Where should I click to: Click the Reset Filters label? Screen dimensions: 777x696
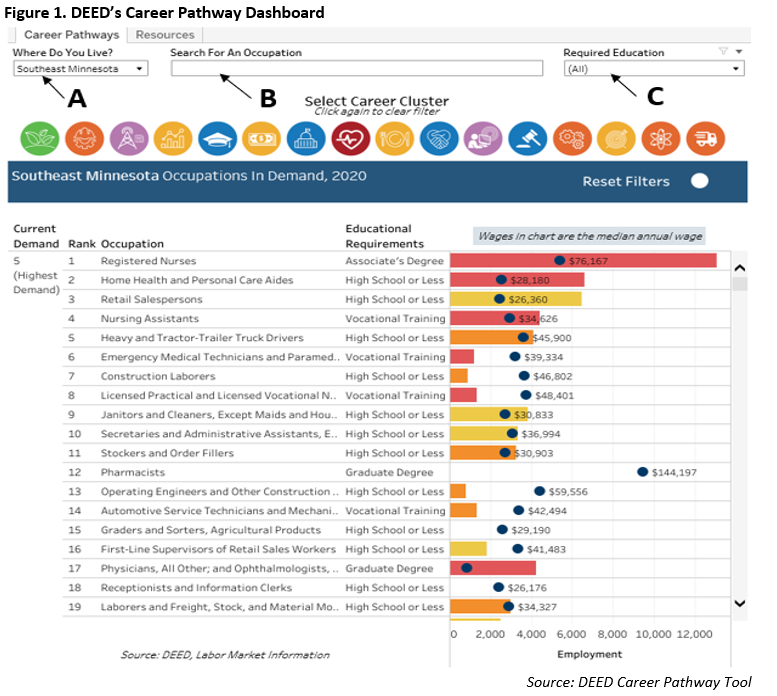coord(626,182)
